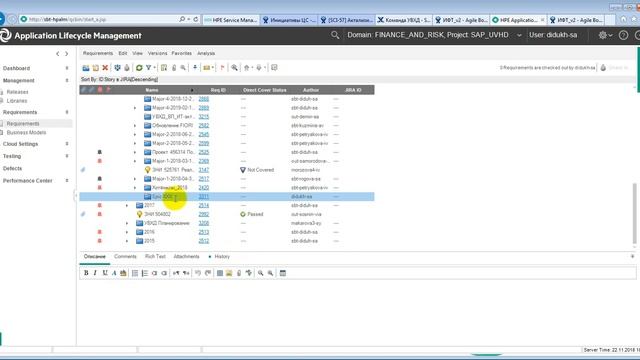Click the search magnifier in ALM header
640x360 pixels.
[x=335, y=35]
